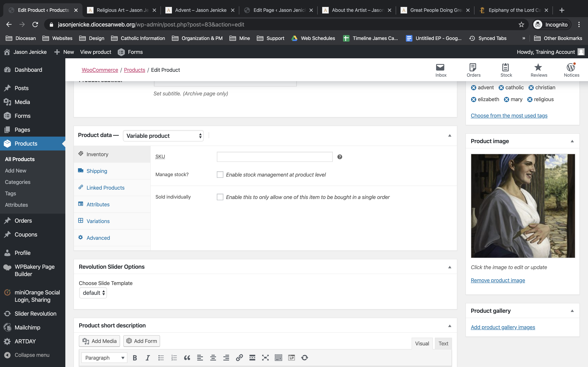Collapse the Product image panel

572,141
